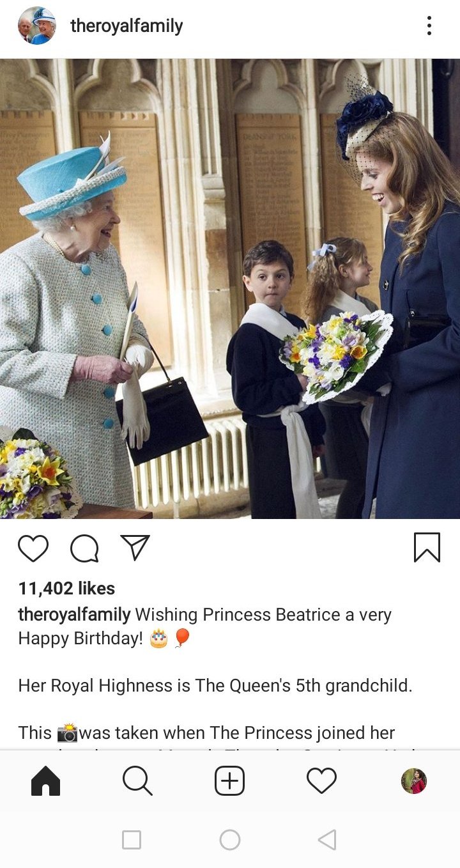
Task: Open the Search tab with magnifier icon
Action: (x=137, y=781)
